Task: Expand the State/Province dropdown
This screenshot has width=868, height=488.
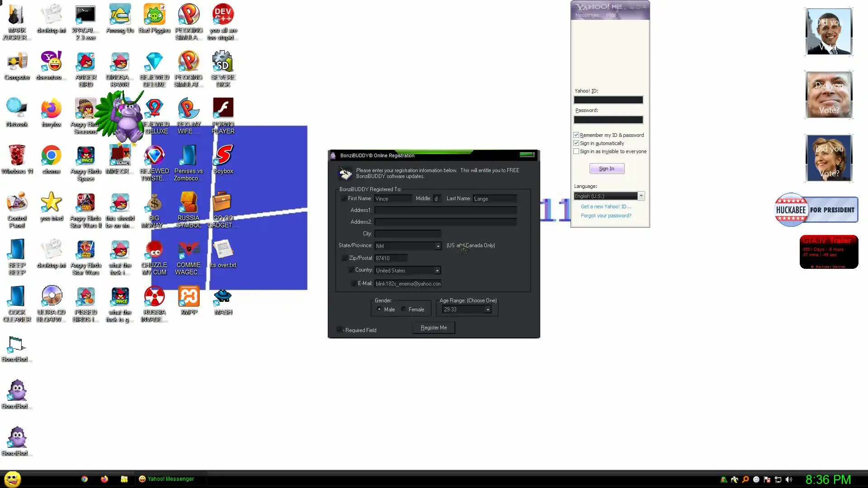Action: click(x=438, y=246)
